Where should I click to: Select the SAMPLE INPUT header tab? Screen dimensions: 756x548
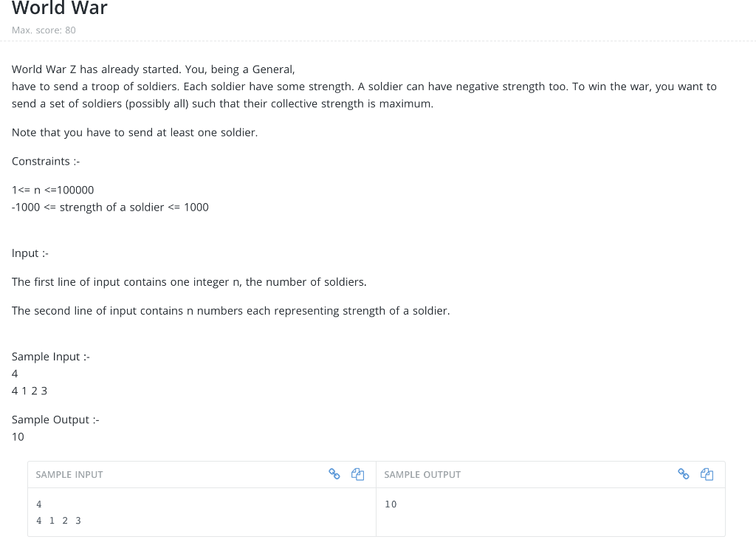pos(69,474)
